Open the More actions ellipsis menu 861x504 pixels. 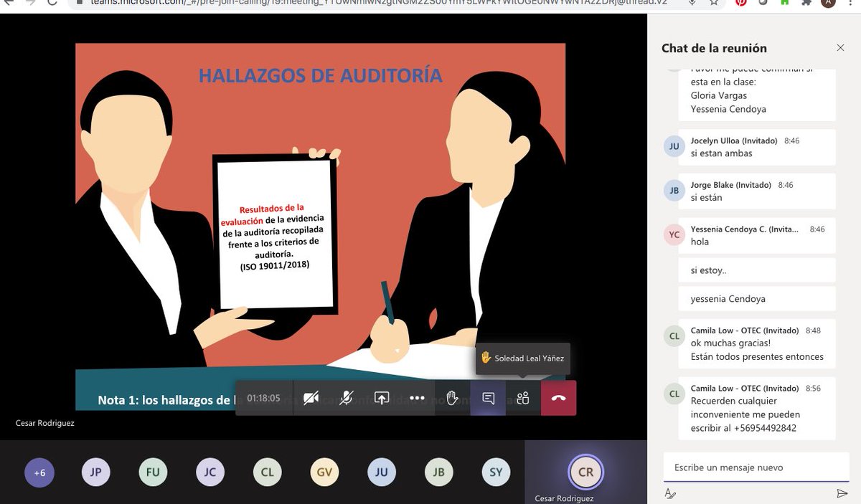417,398
